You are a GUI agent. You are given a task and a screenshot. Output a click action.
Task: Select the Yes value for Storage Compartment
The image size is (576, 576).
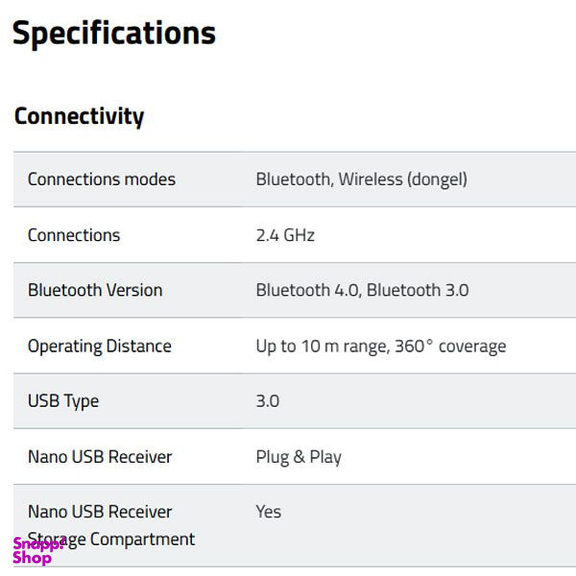coord(269,512)
